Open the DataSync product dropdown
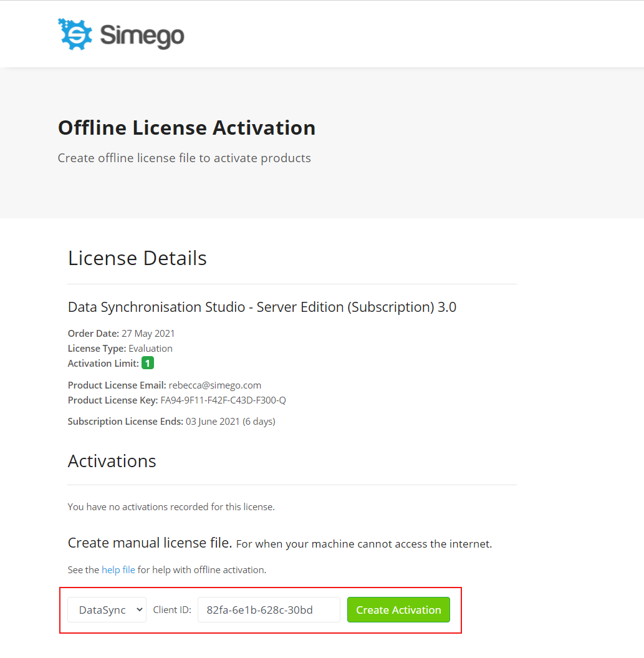 [107, 610]
